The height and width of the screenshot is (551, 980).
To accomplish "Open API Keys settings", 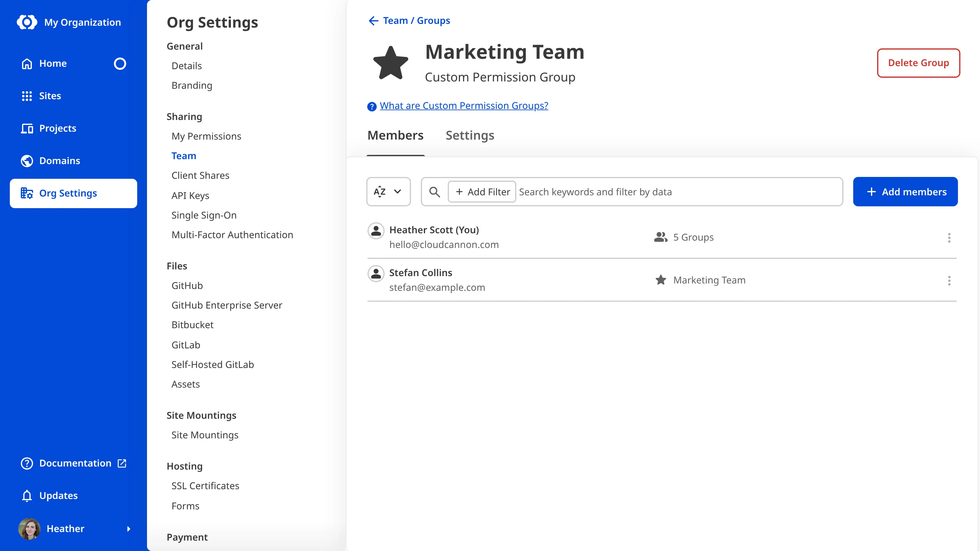I will (x=190, y=196).
